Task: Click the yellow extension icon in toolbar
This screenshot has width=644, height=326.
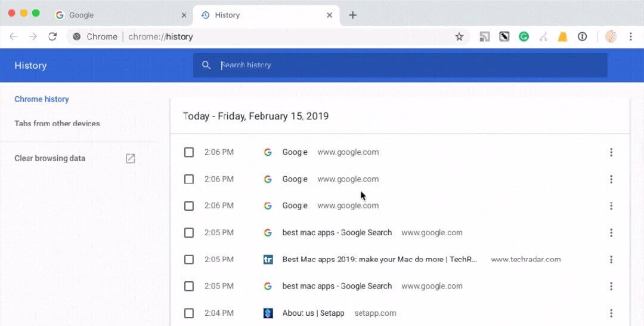Action: pos(562,36)
